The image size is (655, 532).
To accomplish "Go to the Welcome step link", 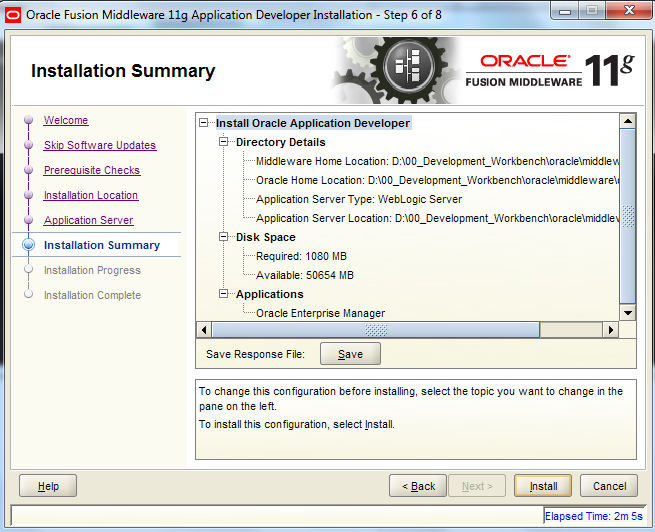I will (66, 121).
